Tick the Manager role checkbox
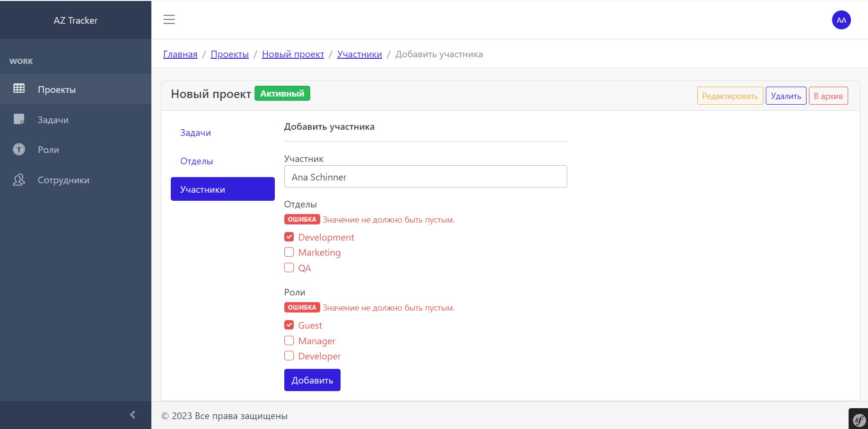This screenshot has height=429, width=868. [289, 340]
